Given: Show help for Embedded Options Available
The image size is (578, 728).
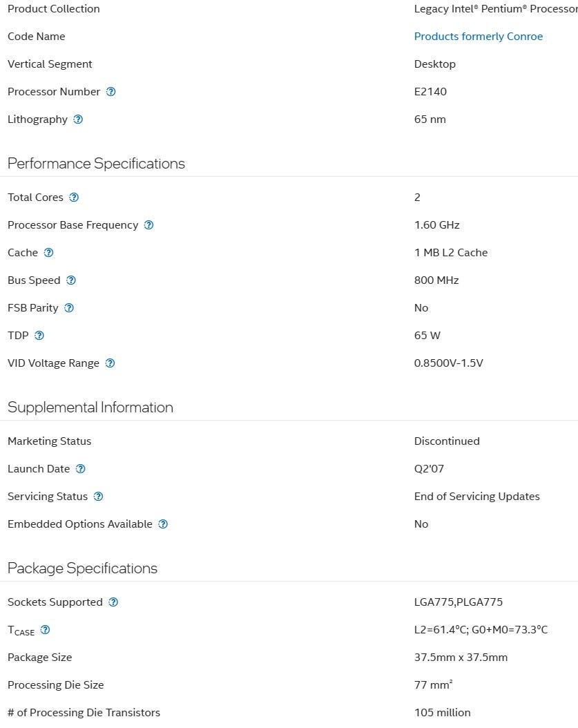Looking at the screenshot, I should coord(163,524).
